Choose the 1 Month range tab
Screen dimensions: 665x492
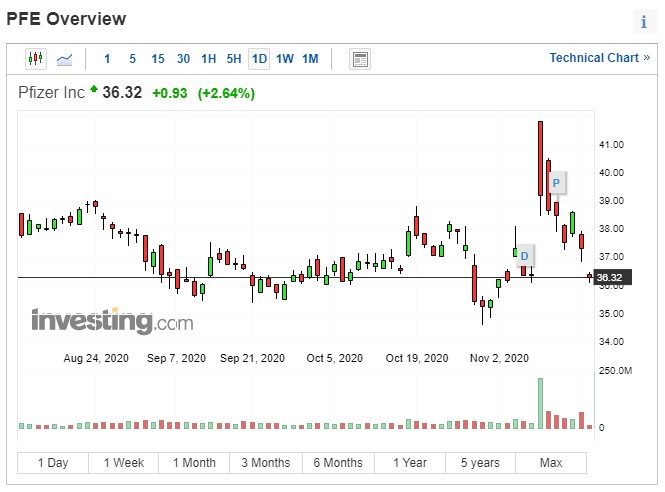pyautogui.click(x=194, y=463)
